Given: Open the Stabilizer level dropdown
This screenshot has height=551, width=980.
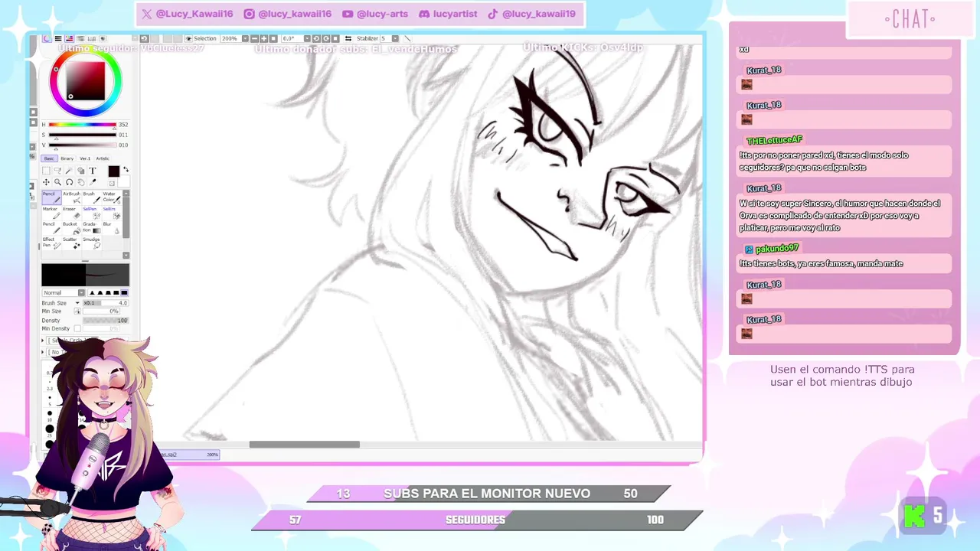Looking at the screenshot, I should pos(395,38).
